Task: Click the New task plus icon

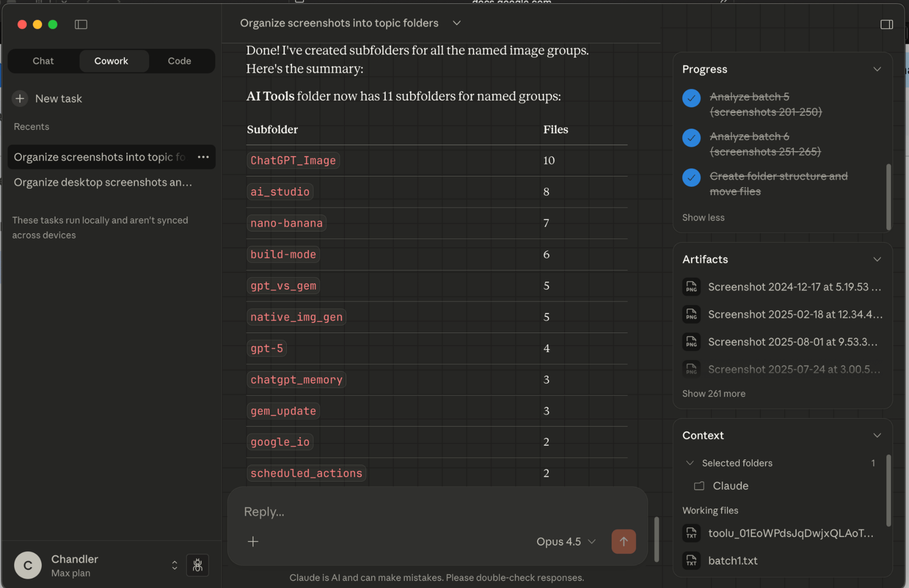Action: (x=20, y=98)
